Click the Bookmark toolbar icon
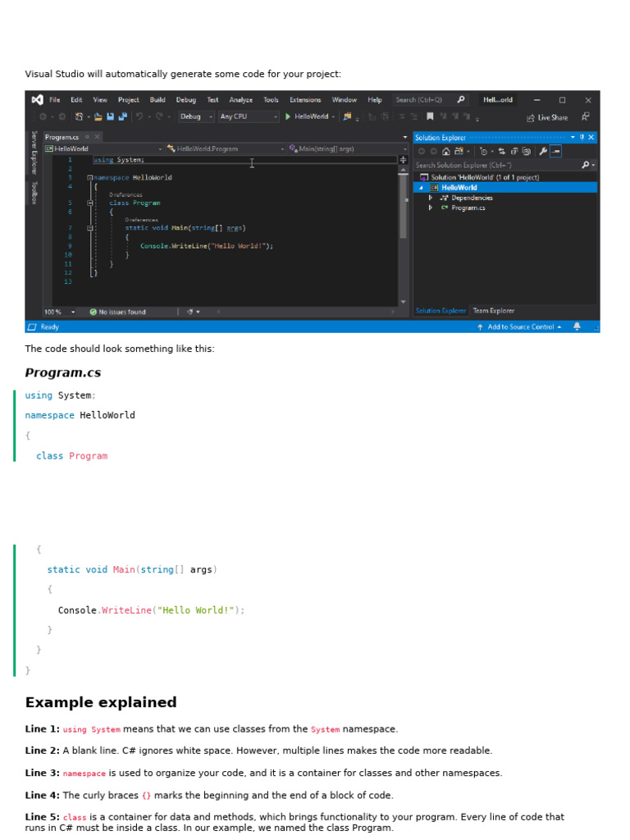The height and width of the screenshot is (840, 630). 430,116
